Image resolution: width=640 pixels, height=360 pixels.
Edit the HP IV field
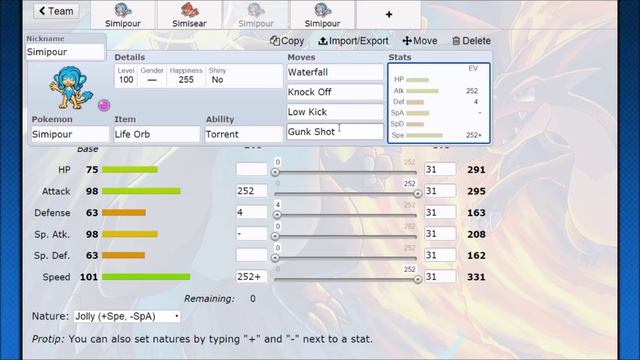tap(440, 169)
